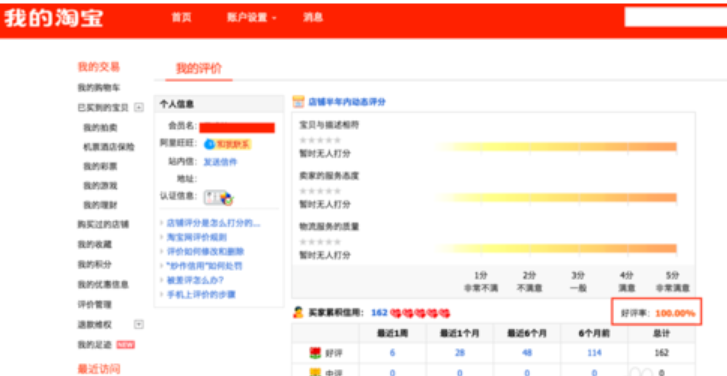This screenshot has width=727, height=376.
Task: Click the 卖家的服务态度 rating bar
Action: point(555,198)
